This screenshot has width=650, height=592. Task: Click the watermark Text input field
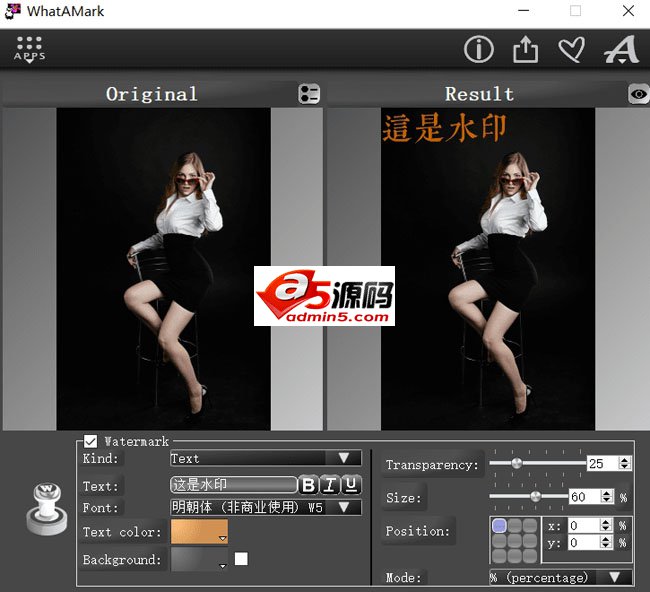point(234,485)
